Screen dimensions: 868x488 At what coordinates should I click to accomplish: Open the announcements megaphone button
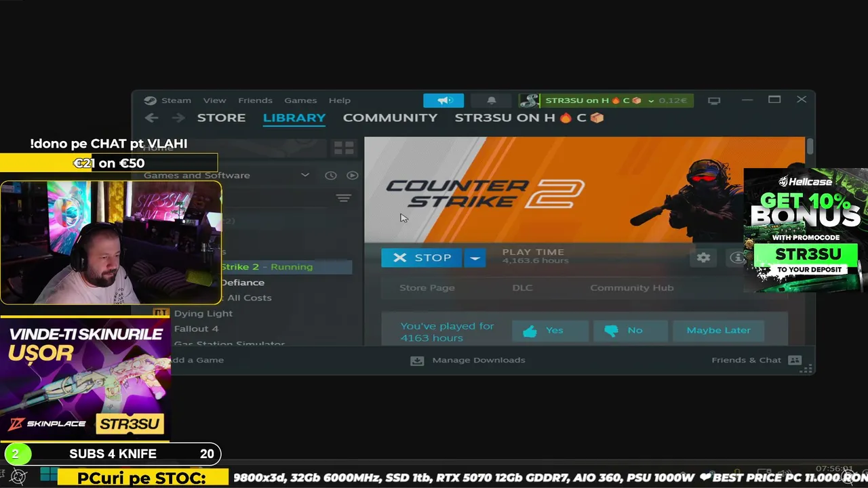[443, 100]
